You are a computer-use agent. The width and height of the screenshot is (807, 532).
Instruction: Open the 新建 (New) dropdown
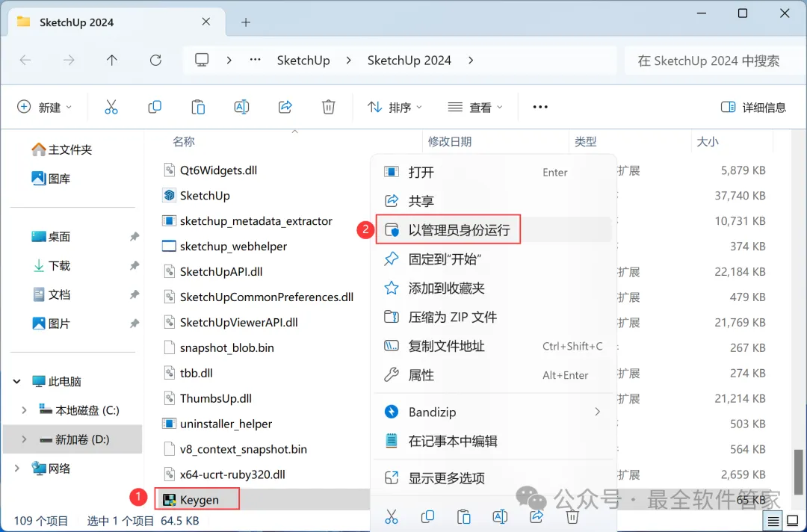(44, 107)
